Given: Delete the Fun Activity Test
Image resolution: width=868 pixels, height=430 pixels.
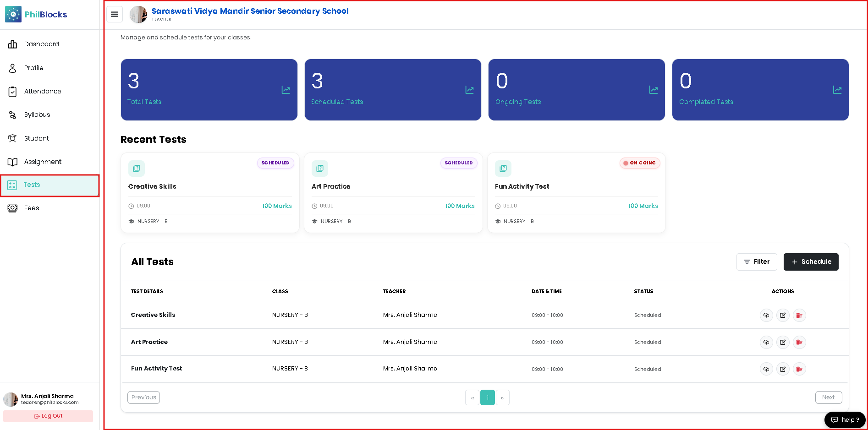Looking at the screenshot, I should [799, 369].
